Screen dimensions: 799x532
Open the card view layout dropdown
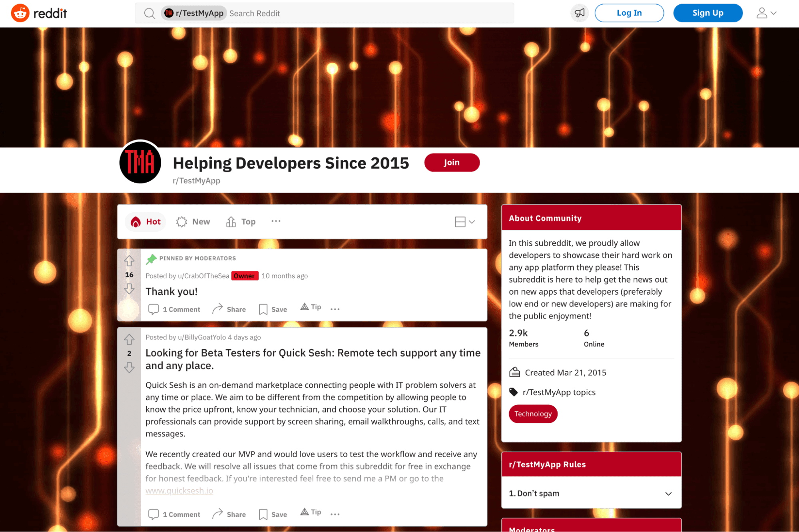click(464, 222)
